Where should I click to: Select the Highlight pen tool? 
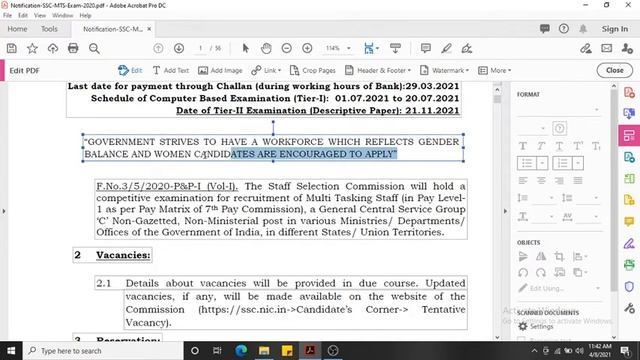pyautogui.click(x=446, y=49)
